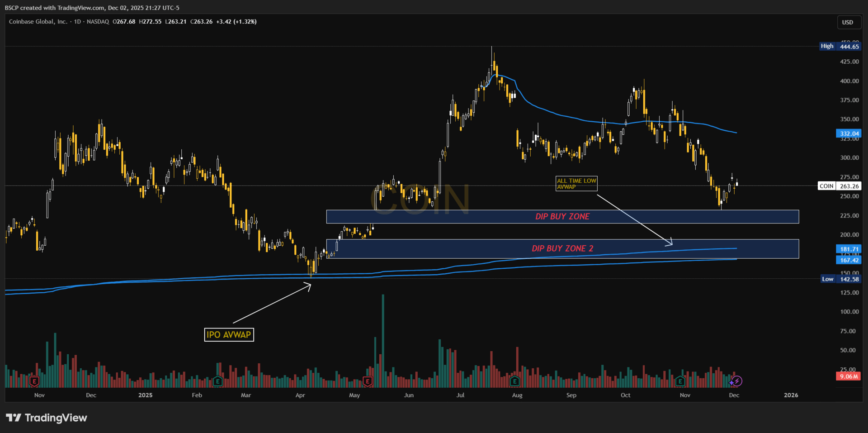Click the 225.00 price axis level
This screenshot has width=868, height=433.
[x=849, y=215]
